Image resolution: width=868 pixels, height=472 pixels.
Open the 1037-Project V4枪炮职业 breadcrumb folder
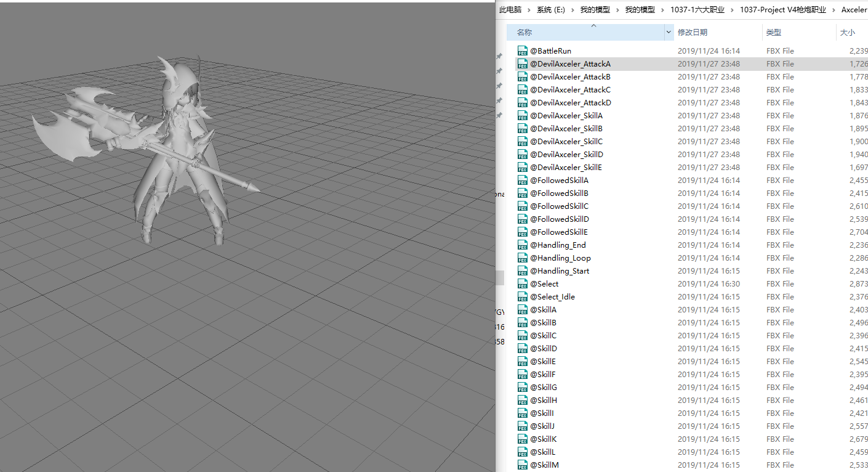tap(784, 10)
